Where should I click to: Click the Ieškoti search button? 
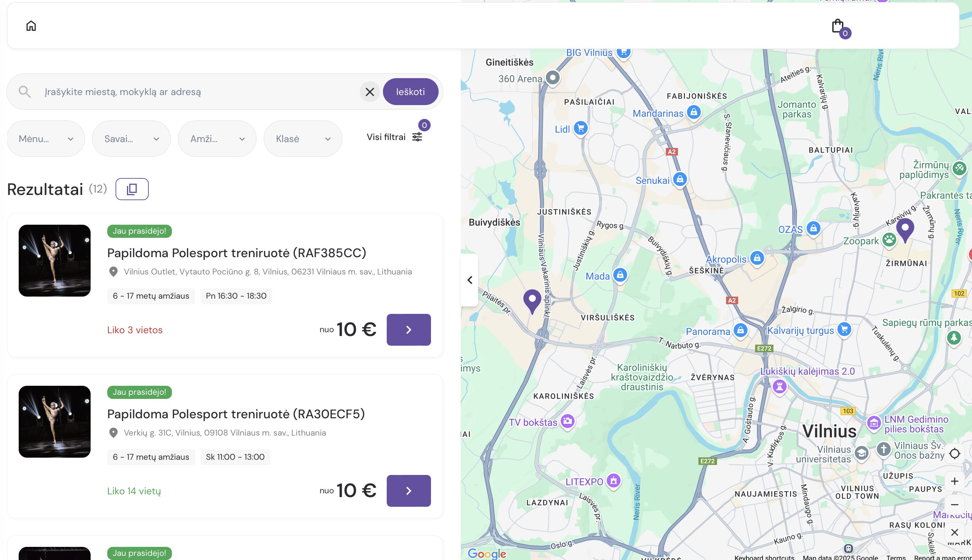(x=410, y=92)
